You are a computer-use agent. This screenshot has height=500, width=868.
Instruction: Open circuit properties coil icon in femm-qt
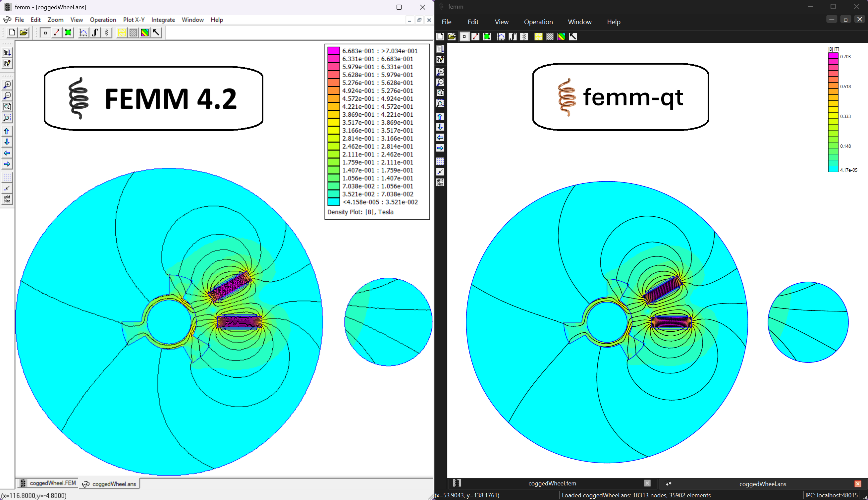click(524, 36)
